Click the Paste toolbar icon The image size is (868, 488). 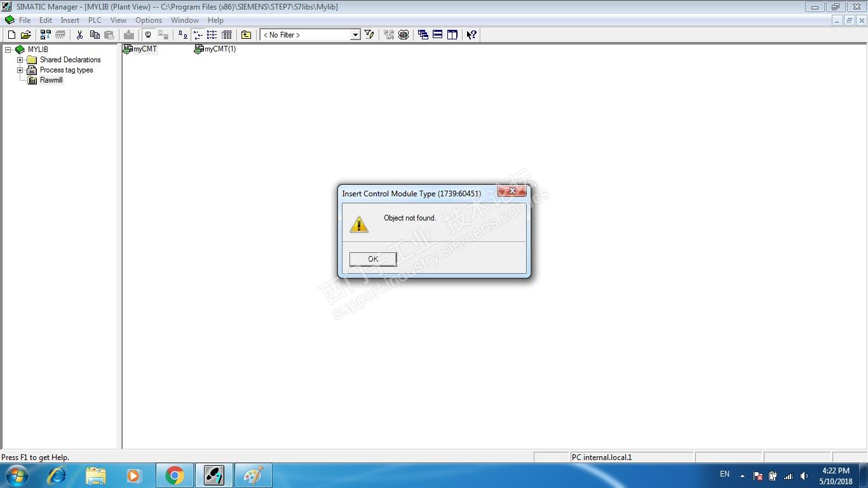(x=109, y=35)
